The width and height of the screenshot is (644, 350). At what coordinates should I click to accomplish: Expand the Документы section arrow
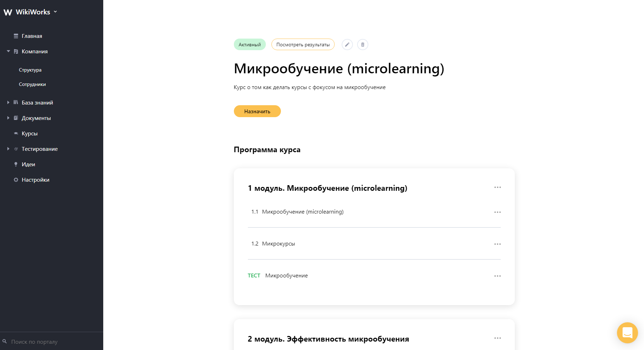point(8,118)
